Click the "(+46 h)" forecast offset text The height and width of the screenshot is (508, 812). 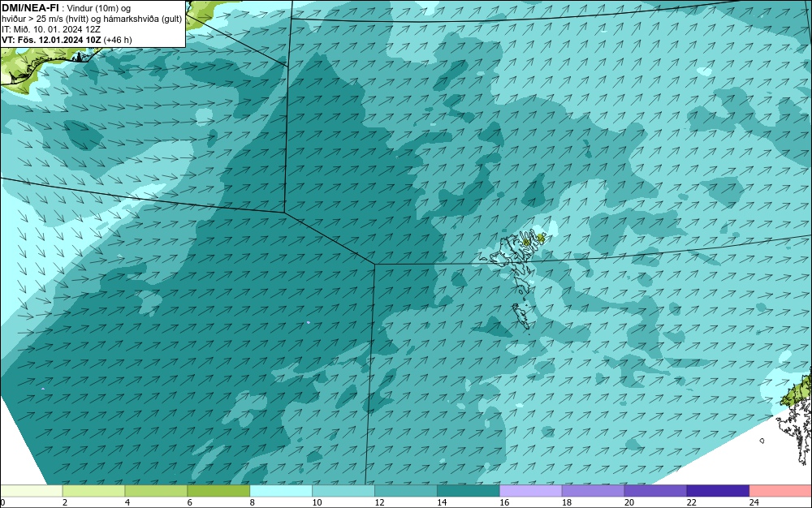tap(118, 40)
